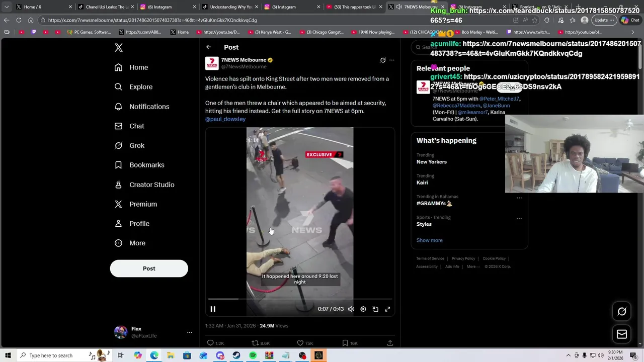Screen dimensions: 644x362
Task: Switch to Understanding Why You tab
Action: coord(230,7)
